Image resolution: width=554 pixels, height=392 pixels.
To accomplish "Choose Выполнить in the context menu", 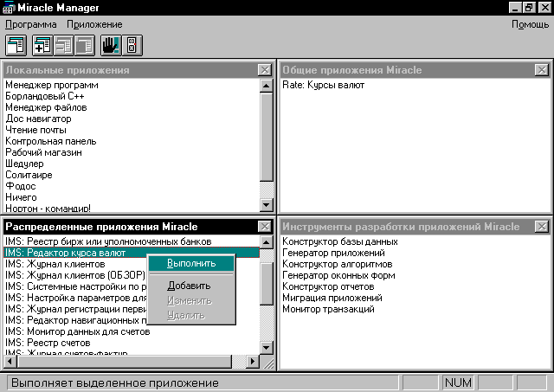I will [x=189, y=263].
